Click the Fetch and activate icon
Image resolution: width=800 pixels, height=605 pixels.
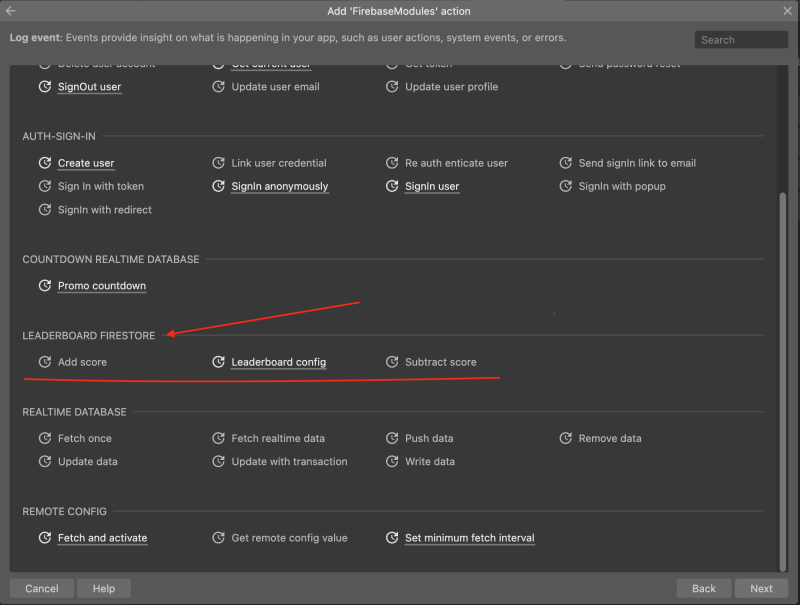(45, 538)
